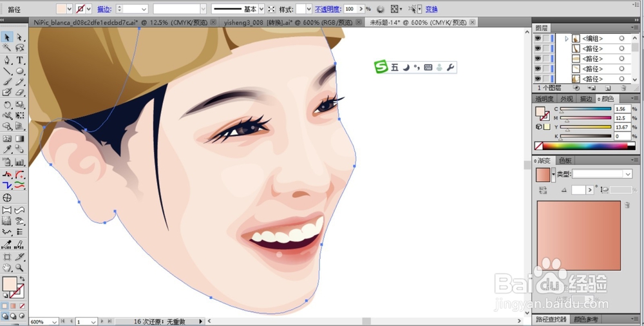The width and height of the screenshot is (644, 326).
Task: Open the stroke weight dropdown
Action: (144, 8)
